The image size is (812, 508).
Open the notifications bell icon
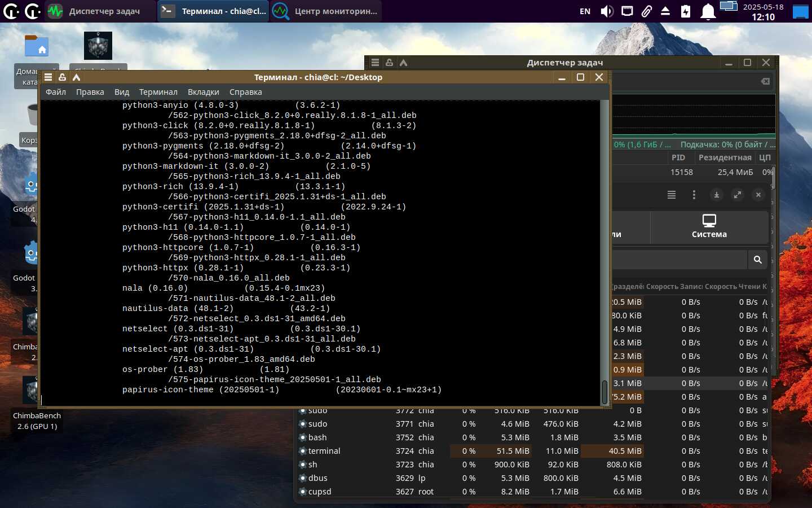pyautogui.click(x=708, y=11)
